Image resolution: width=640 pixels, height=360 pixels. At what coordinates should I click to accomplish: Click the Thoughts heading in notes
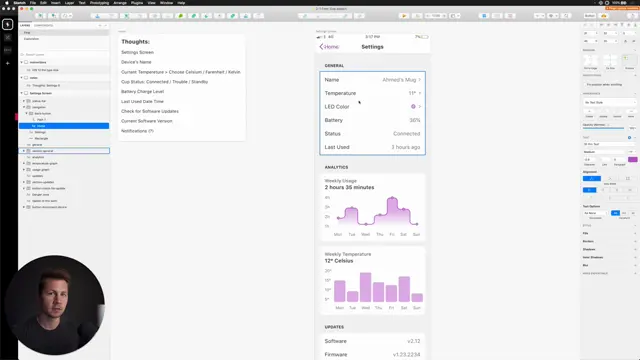(135, 42)
